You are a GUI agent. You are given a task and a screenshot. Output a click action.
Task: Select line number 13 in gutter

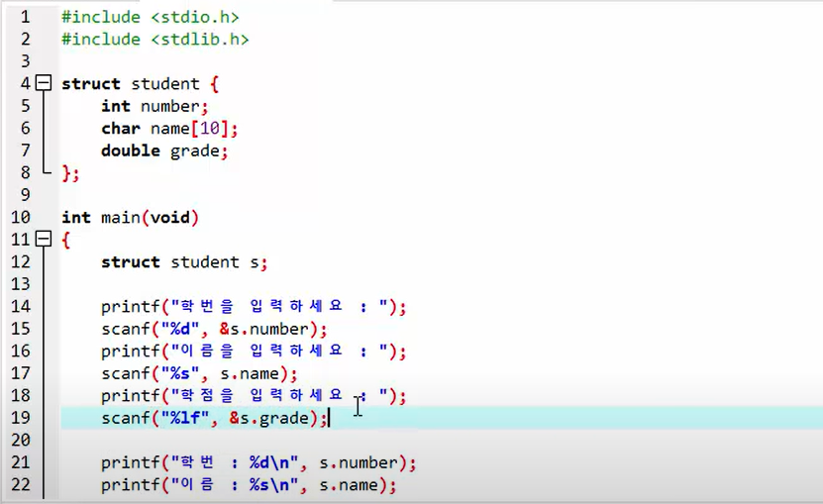coord(21,284)
